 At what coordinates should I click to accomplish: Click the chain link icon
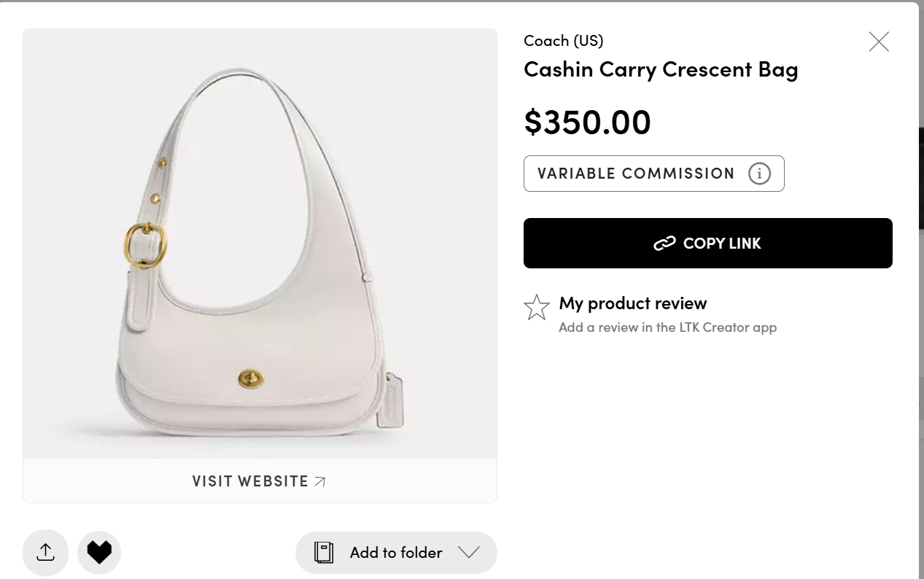[x=664, y=244]
